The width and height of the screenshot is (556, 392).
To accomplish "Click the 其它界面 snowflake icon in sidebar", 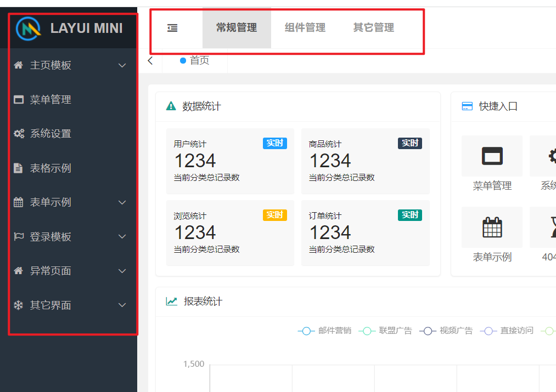I will click(18, 305).
